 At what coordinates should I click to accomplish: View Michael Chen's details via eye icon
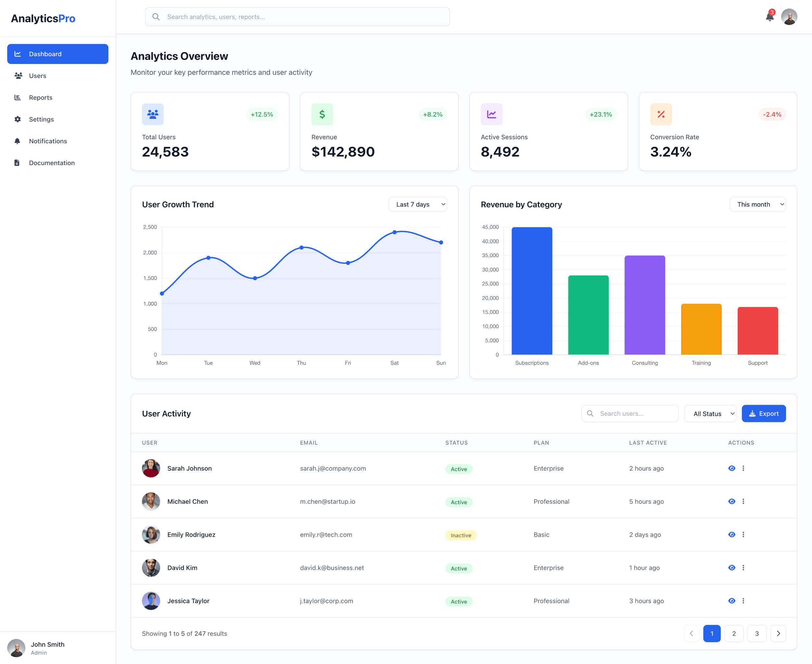[732, 502]
